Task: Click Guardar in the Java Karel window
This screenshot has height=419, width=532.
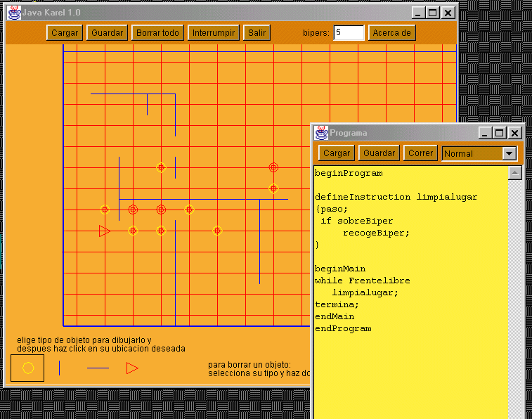Action: (x=108, y=33)
